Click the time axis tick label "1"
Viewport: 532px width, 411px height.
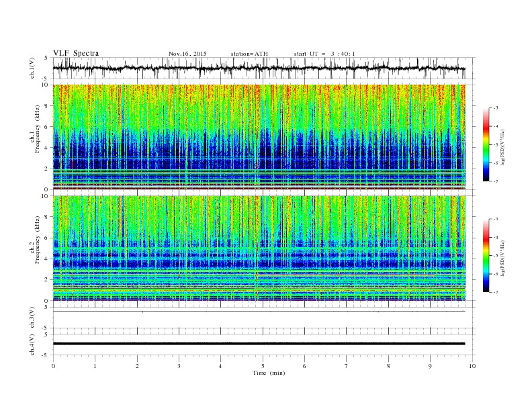(x=95, y=366)
